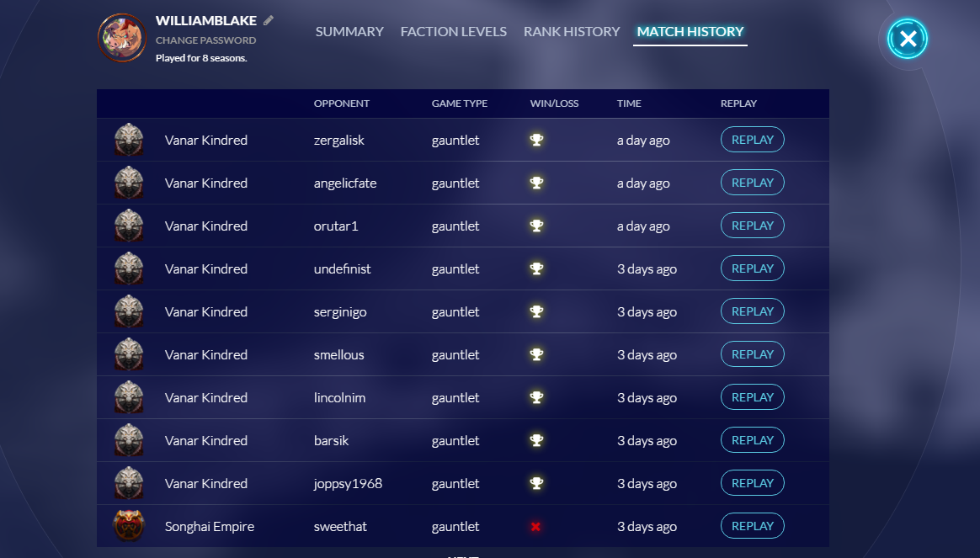View replay of joppsy1968 match
The height and width of the screenshot is (558, 980).
[x=753, y=483]
